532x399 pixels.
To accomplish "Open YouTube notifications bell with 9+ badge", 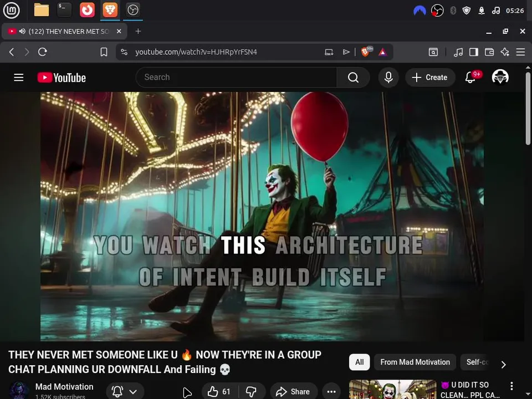I will [470, 78].
